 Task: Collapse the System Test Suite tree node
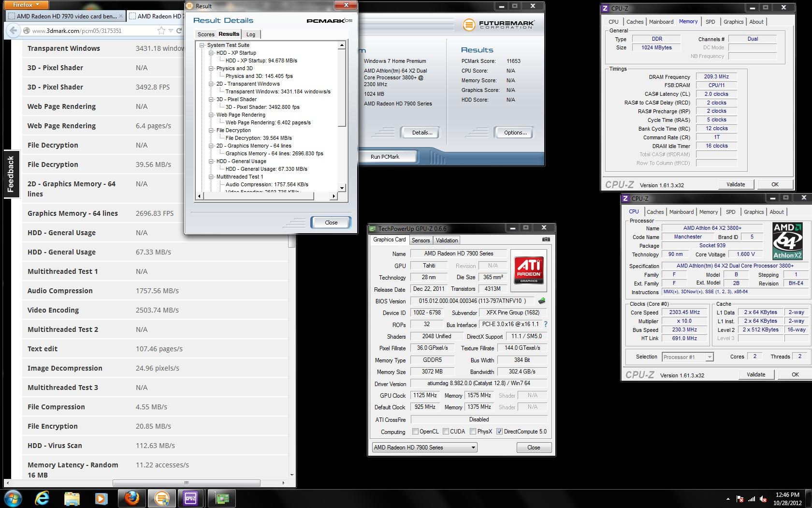(202, 45)
